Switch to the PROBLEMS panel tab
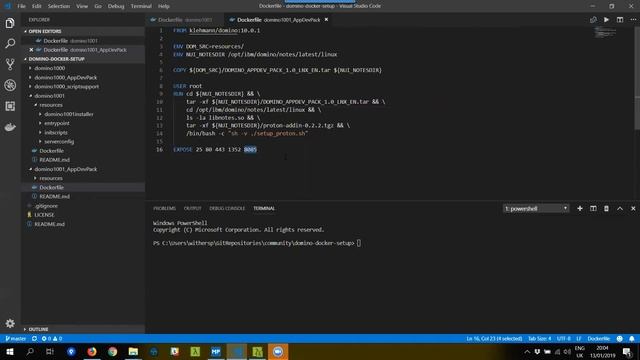Image resolution: width=640 pixels, height=360 pixels. [x=164, y=209]
